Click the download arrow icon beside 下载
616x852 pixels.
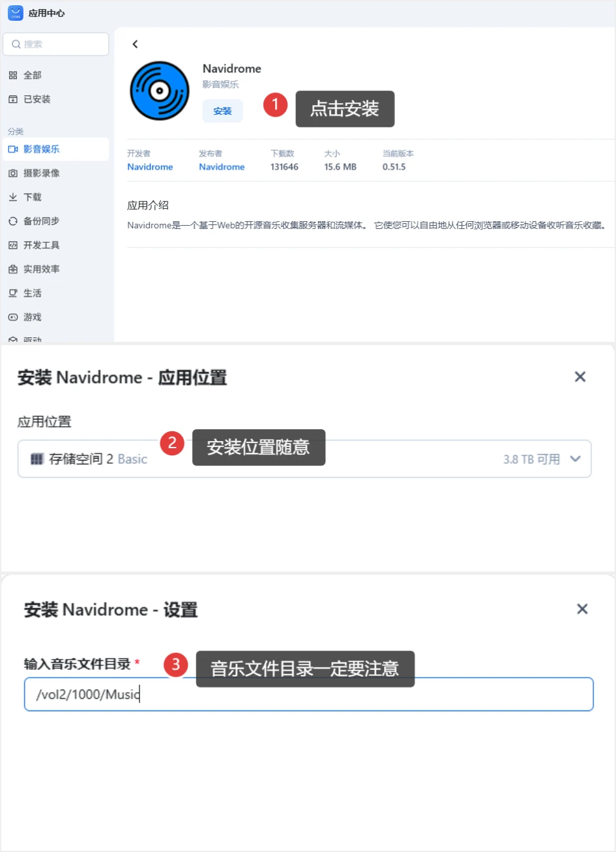point(13,197)
